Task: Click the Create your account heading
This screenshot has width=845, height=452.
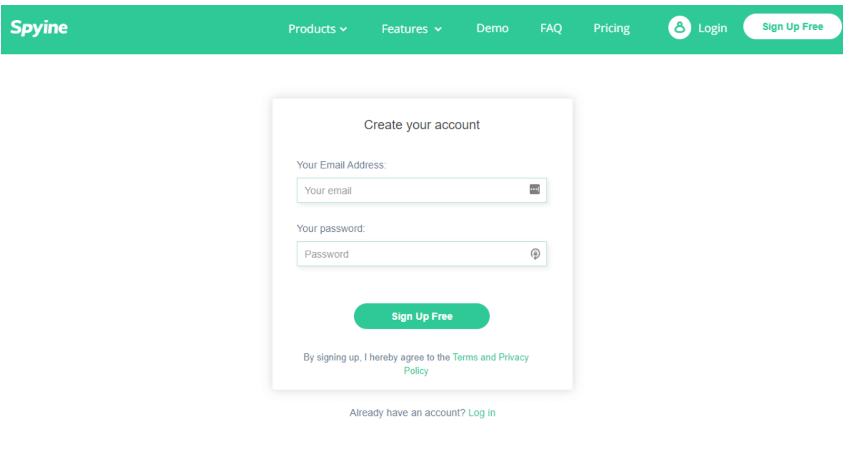Action: tap(422, 125)
